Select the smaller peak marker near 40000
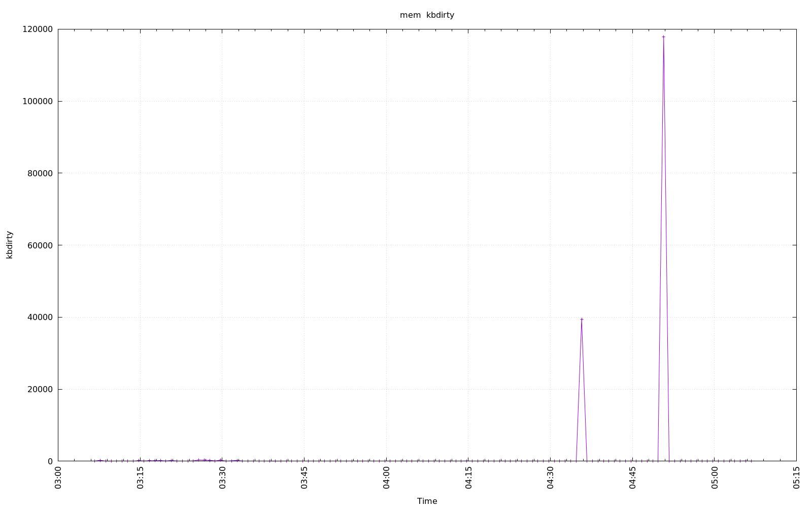 point(582,319)
